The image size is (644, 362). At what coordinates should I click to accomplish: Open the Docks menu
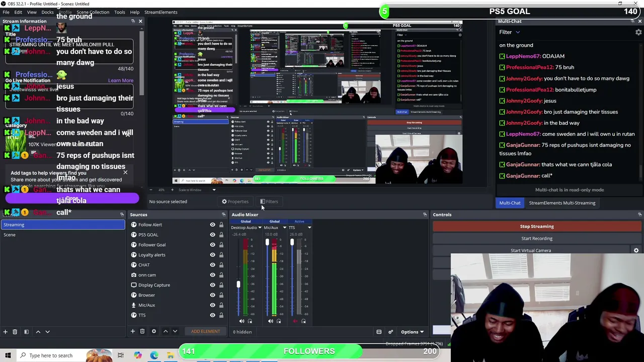(47, 12)
